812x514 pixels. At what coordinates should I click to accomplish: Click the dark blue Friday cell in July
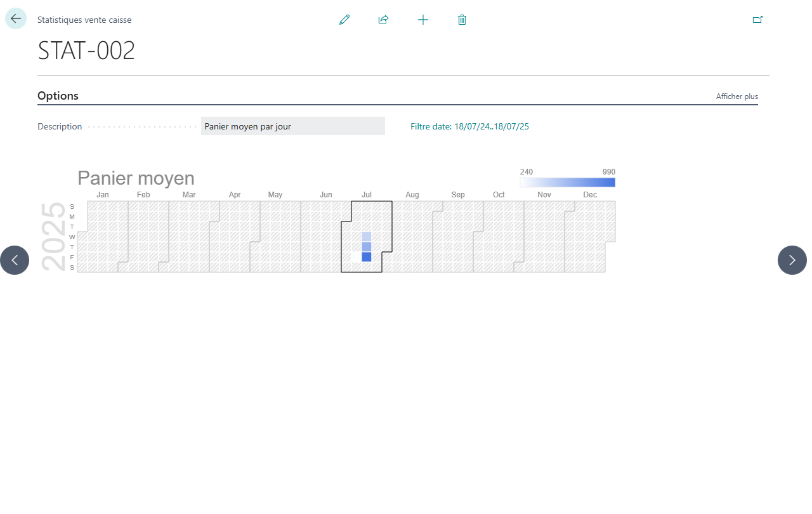coord(367,257)
